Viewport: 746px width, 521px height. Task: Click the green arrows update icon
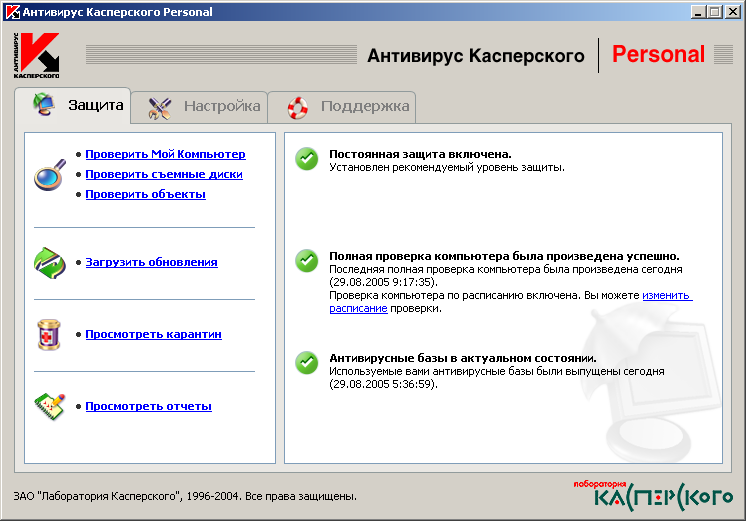click(x=49, y=263)
